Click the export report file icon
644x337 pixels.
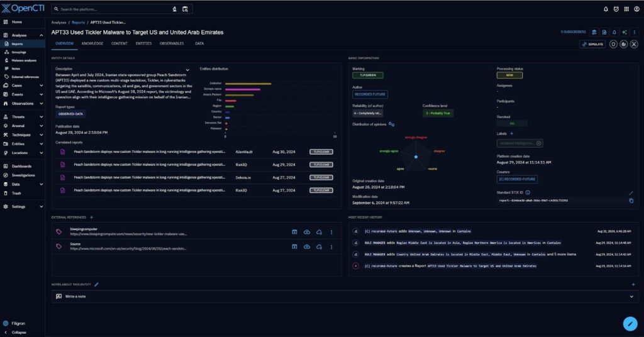604,32
